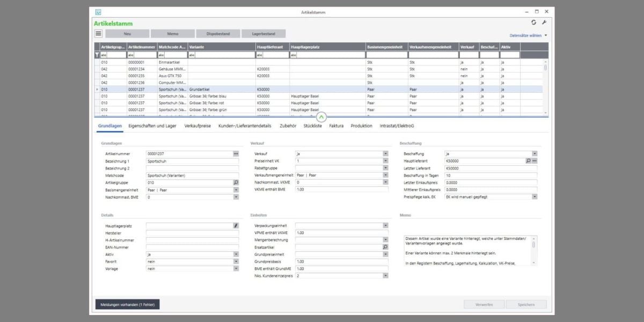Open the Preispflege kalk. EK dropdown
644x322 pixels.
click(x=535, y=197)
